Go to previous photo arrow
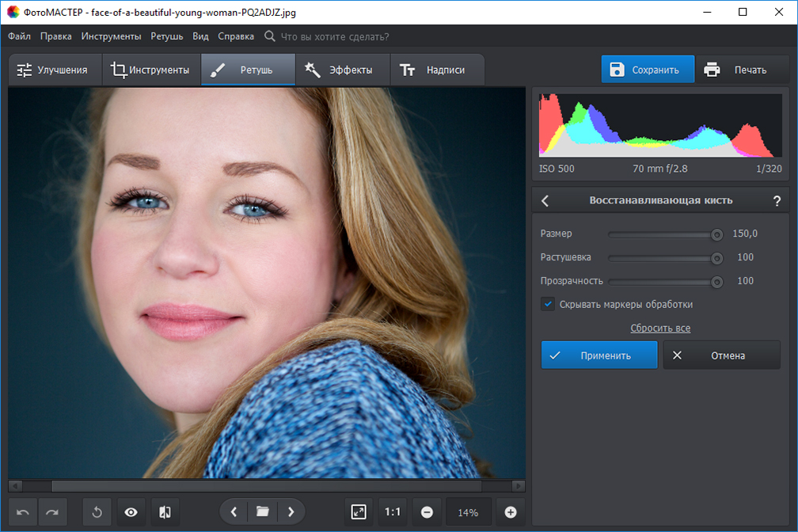This screenshot has height=532, width=798. [x=234, y=511]
